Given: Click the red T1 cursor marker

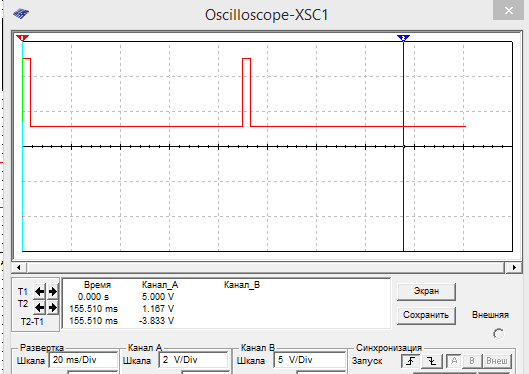Looking at the screenshot, I should click(x=22, y=38).
